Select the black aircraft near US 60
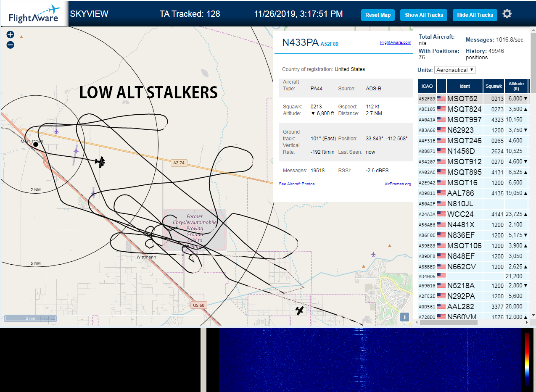This screenshot has height=392, width=536. point(299,310)
